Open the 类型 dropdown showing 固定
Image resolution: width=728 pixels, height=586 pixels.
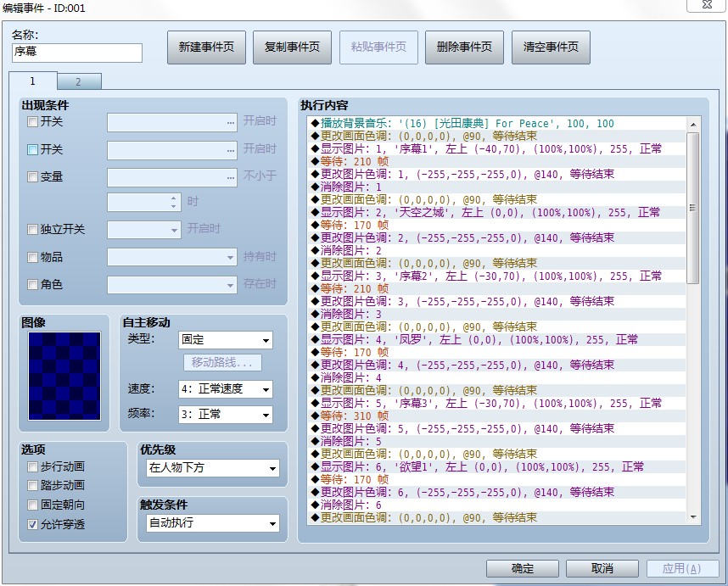point(225,340)
